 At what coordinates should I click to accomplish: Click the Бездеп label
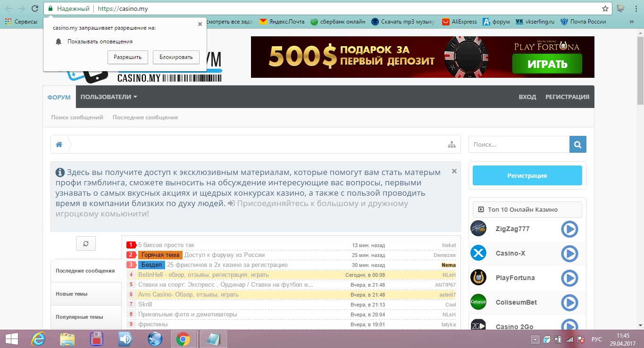pos(151,265)
